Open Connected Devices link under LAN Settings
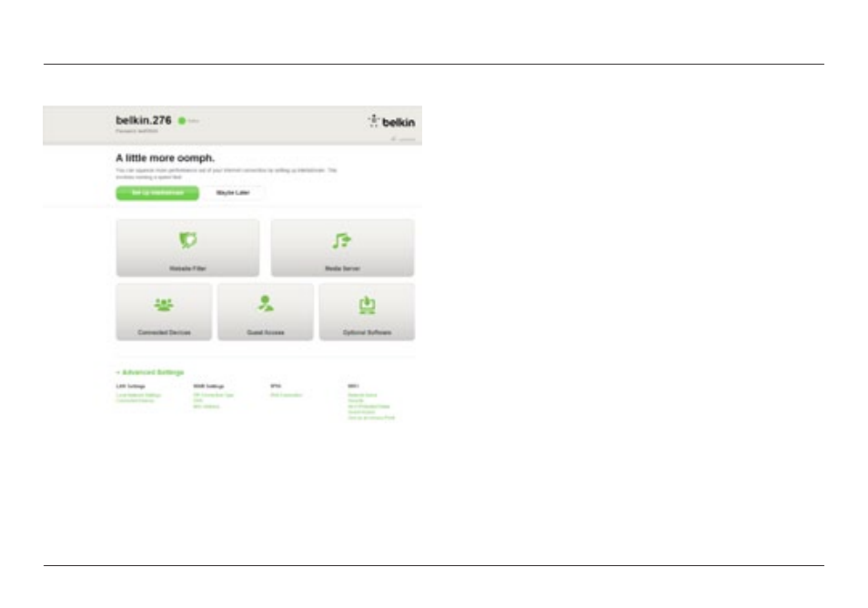 [135, 400]
